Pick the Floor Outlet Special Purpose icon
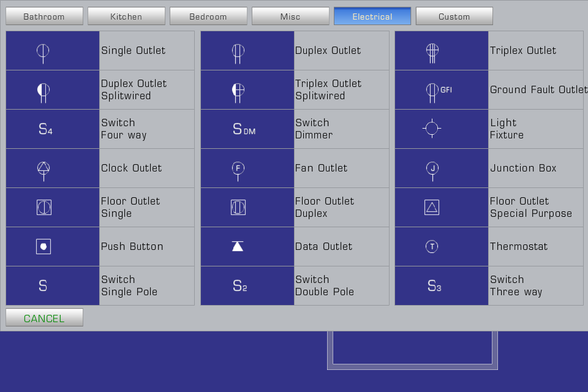Screen dimensions: 588x392 pos(432,207)
